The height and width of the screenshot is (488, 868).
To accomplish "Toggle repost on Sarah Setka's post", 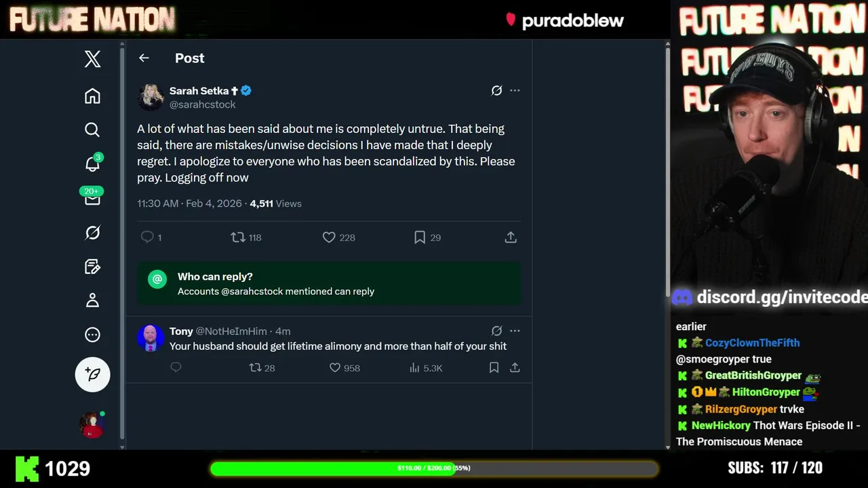I will (238, 237).
